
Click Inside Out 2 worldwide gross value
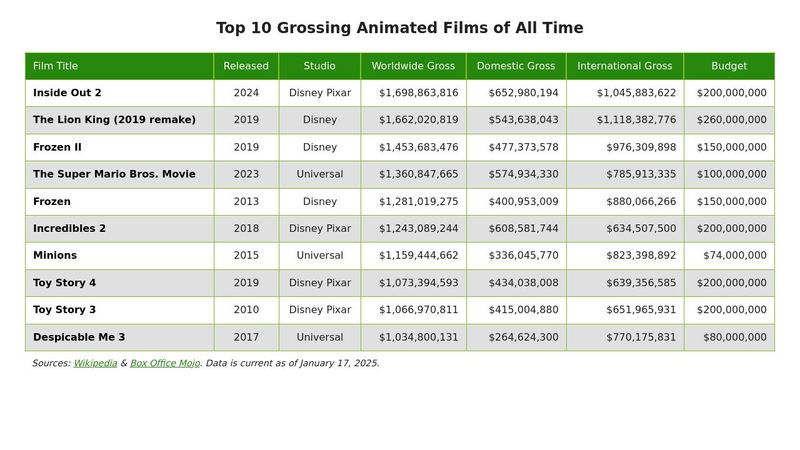point(418,93)
